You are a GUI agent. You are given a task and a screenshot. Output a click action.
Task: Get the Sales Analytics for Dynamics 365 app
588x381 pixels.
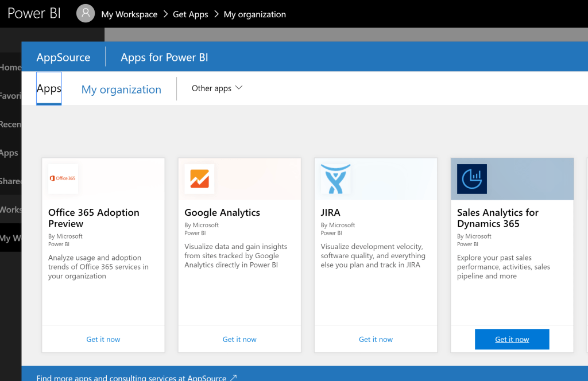pos(512,339)
